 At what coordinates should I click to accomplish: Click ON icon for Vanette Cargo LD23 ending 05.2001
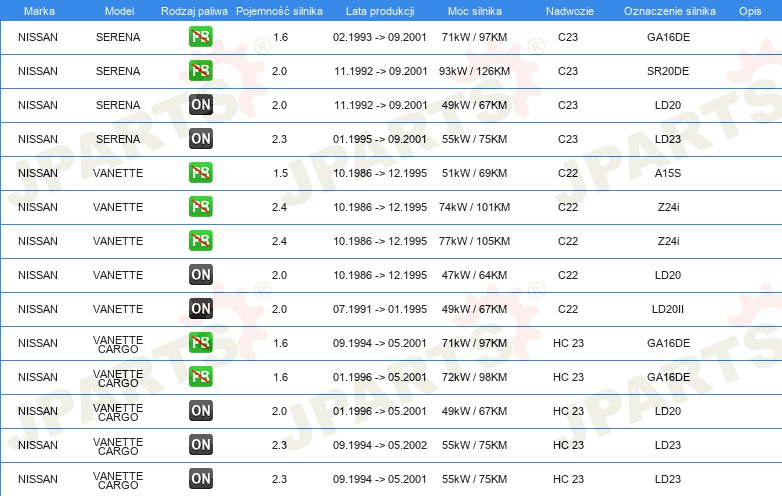(200, 479)
